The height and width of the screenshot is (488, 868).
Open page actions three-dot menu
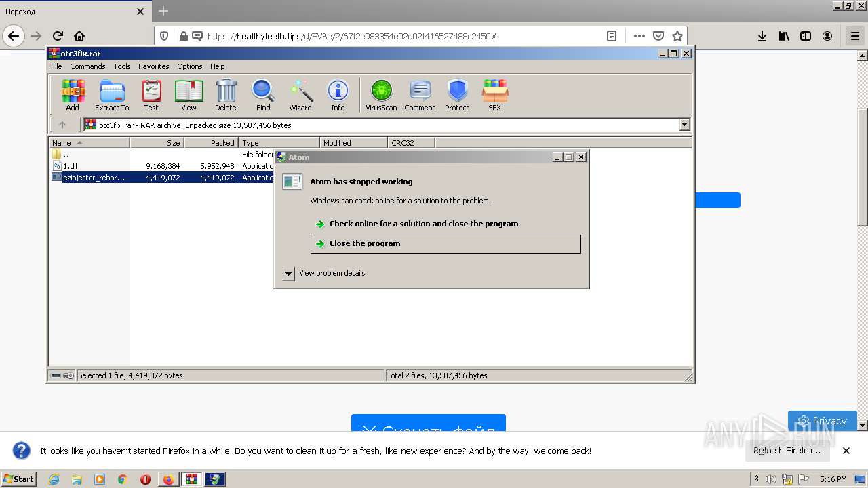coord(639,36)
